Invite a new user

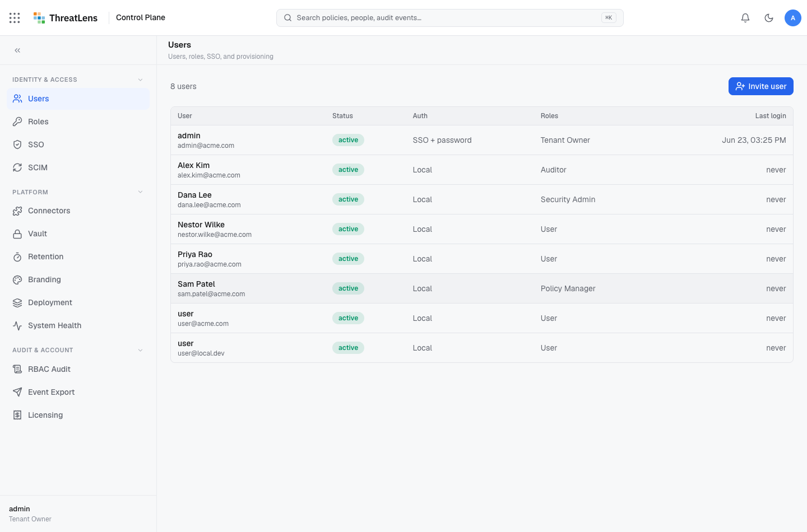point(760,86)
